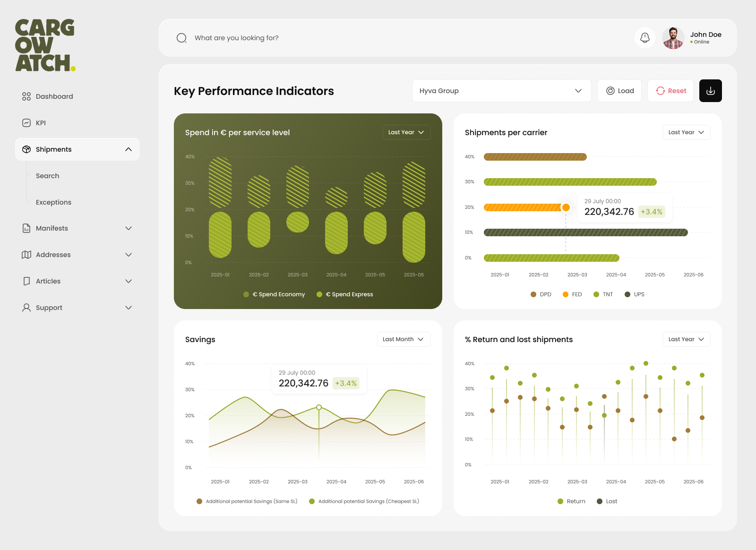Go to the Exceptions page
This screenshot has width=756, height=550.
53,202
